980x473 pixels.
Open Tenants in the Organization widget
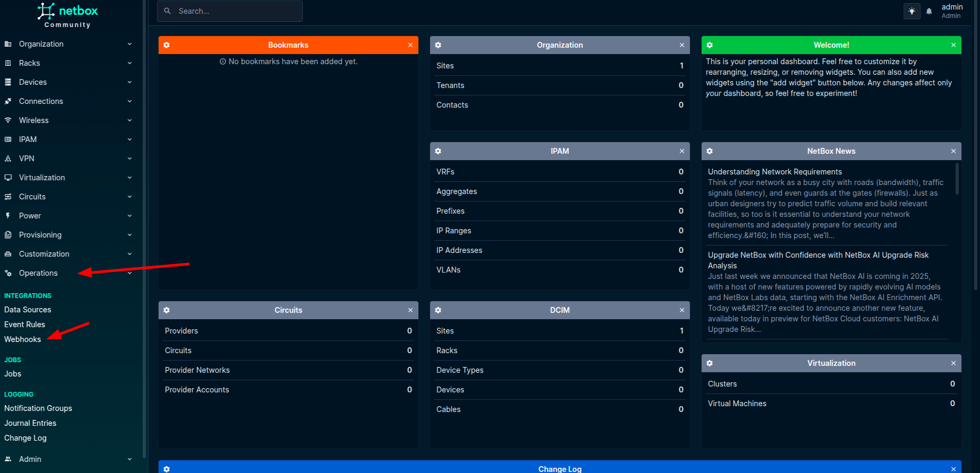[x=450, y=85]
